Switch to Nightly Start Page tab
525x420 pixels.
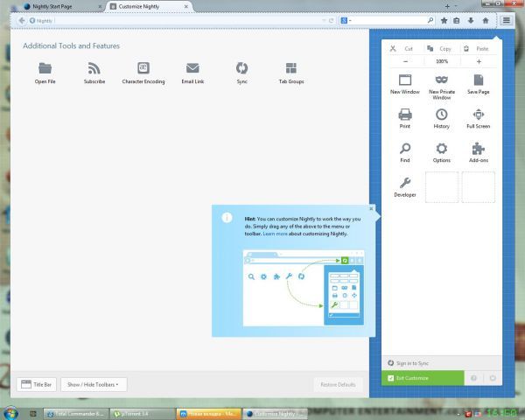coord(63,6)
